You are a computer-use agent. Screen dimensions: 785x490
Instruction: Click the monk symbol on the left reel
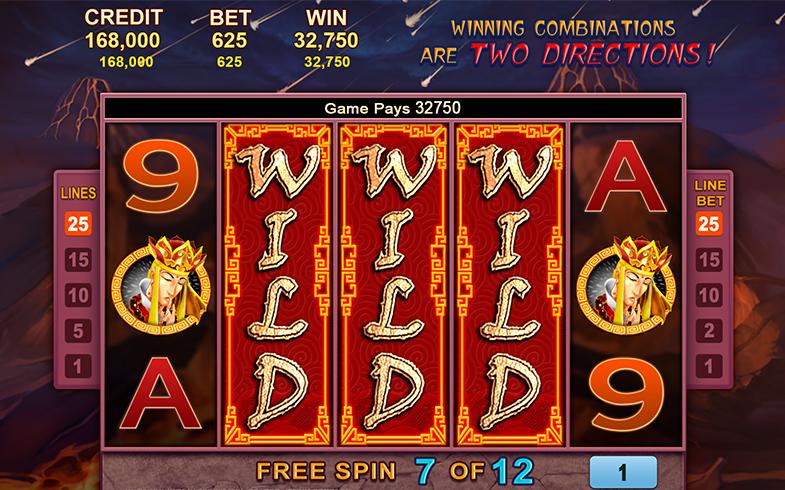coord(161,285)
